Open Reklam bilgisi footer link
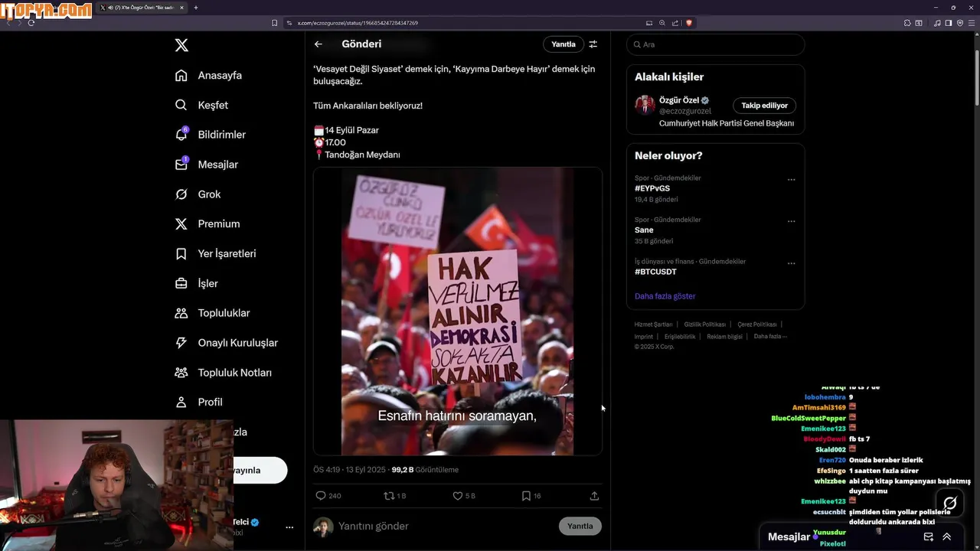Viewport: 980px width, 551px height. pyautogui.click(x=724, y=337)
